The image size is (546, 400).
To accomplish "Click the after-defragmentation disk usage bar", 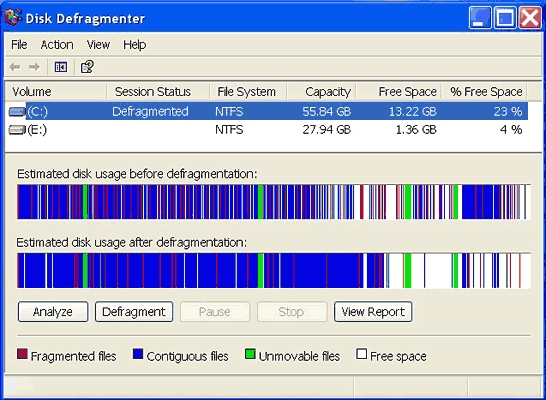I will pyautogui.click(x=274, y=270).
